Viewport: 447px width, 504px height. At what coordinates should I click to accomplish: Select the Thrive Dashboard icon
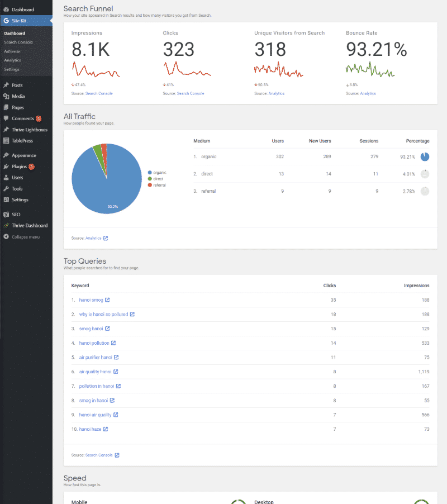[x=6, y=225]
